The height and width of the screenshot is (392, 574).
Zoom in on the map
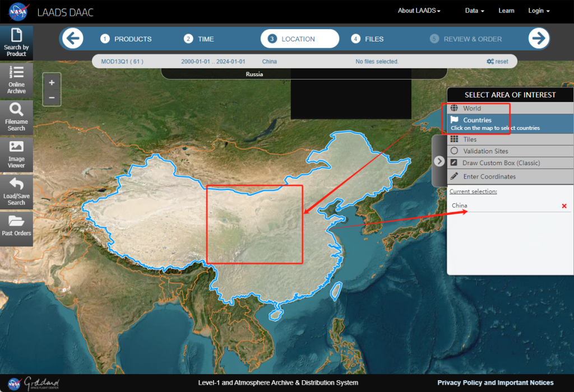[x=52, y=83]
